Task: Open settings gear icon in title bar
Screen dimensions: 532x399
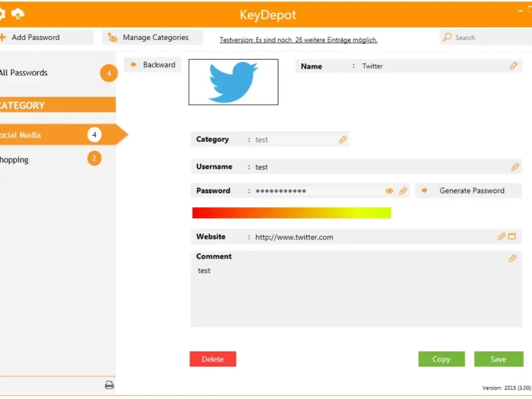Action: [x=2, y=14]
